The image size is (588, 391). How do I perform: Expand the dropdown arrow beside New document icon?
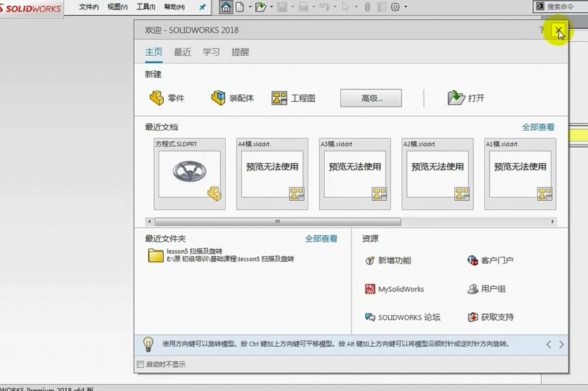coord(250,7)
